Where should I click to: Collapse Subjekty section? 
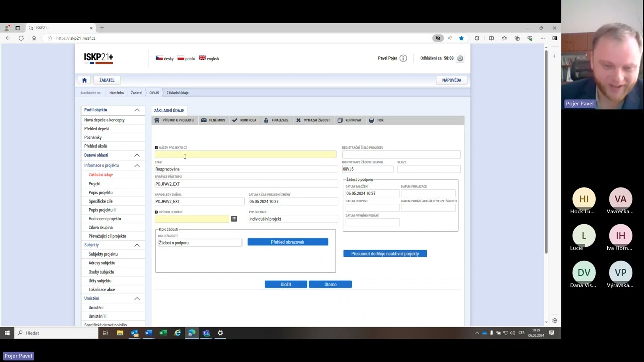(137, 245)
